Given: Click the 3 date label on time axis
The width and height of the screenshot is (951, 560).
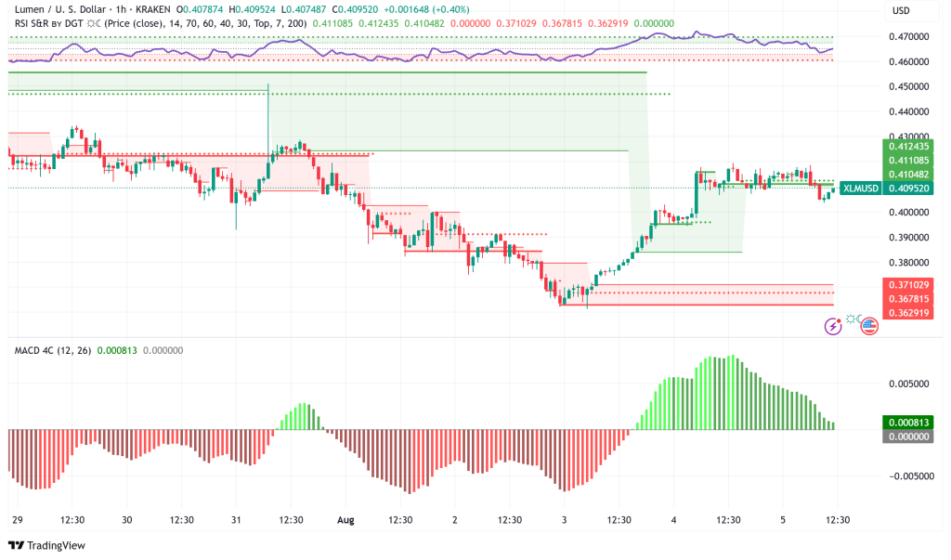Looking at the screenshot, I should (564, 520).
